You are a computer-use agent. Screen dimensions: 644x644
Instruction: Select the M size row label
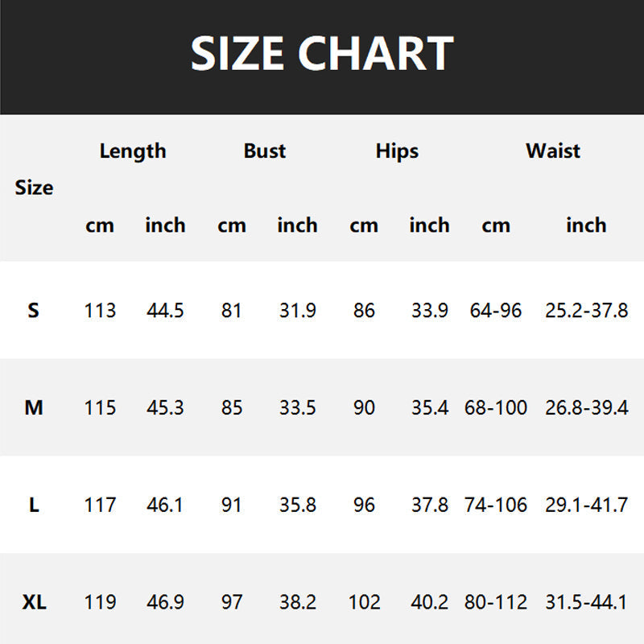pos(33,408)
